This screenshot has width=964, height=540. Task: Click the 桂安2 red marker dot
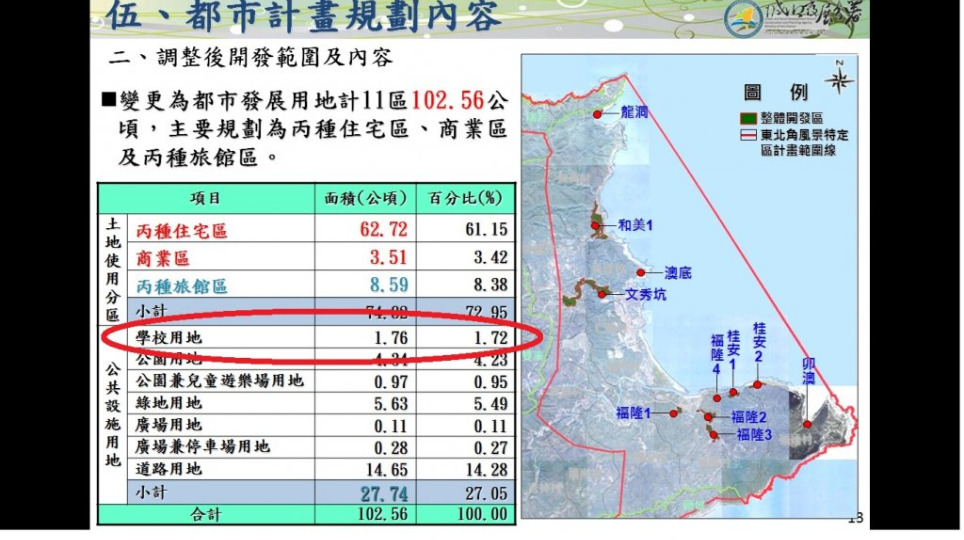point(758,384)
